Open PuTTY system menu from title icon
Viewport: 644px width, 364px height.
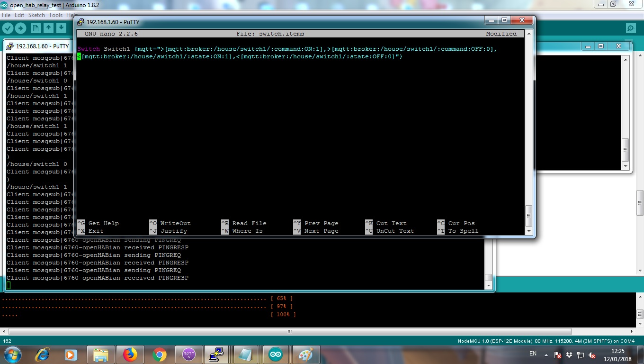pos(81,22)
